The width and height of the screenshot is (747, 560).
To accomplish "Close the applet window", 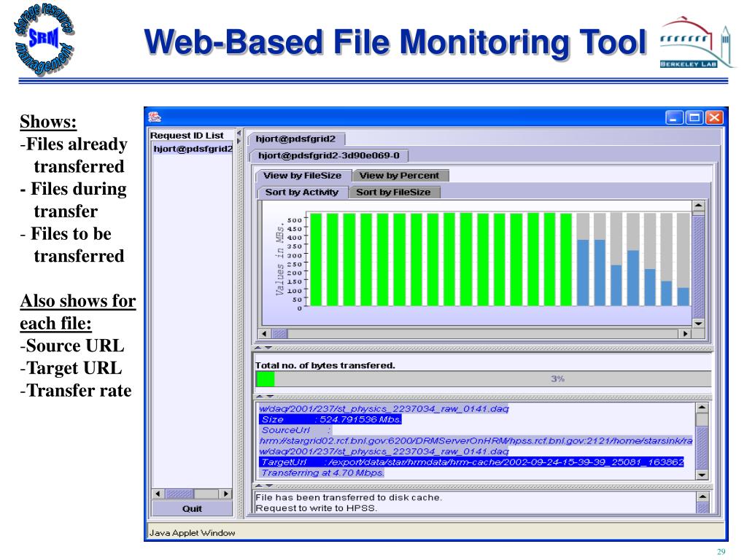I will [x=714, y=117].
